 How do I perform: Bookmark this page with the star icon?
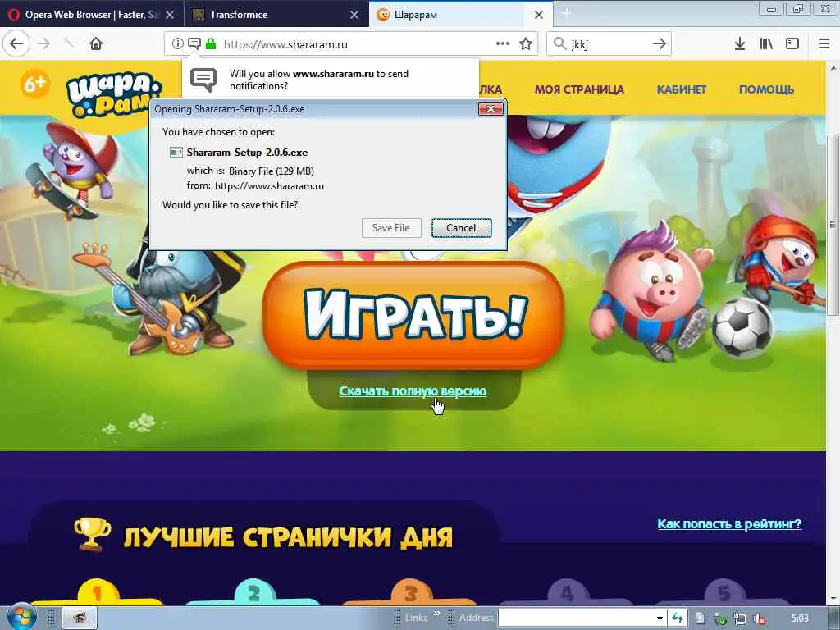[x=526, y=44]
